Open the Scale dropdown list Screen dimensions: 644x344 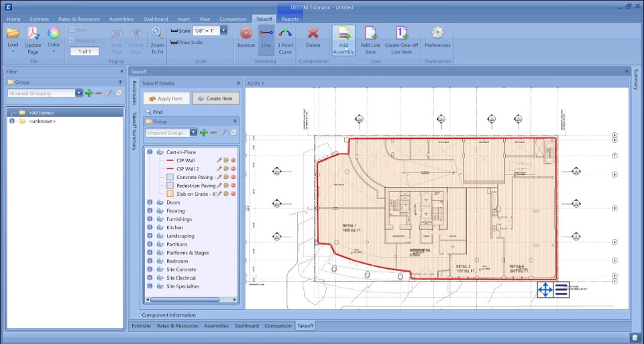tap(223, 31)
